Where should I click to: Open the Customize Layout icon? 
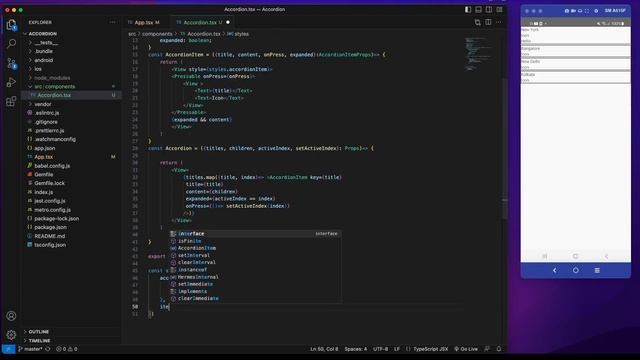pos(500,9)
